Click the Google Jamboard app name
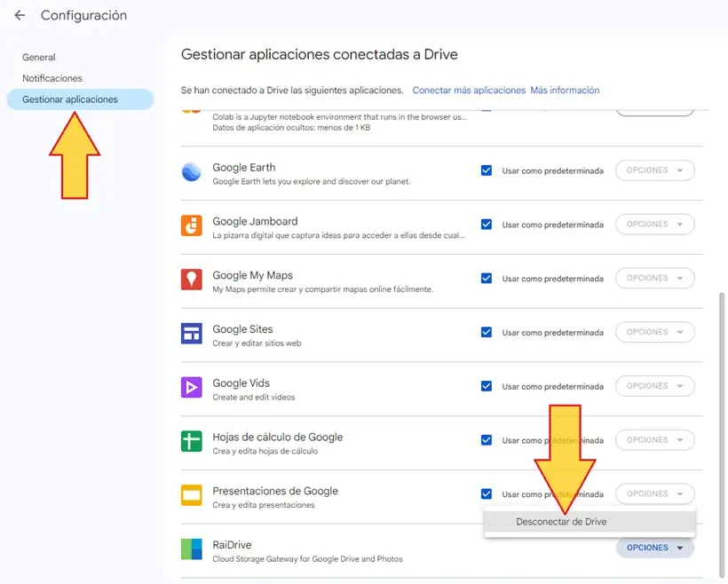 pyautogui.click(x=255, y=221)
